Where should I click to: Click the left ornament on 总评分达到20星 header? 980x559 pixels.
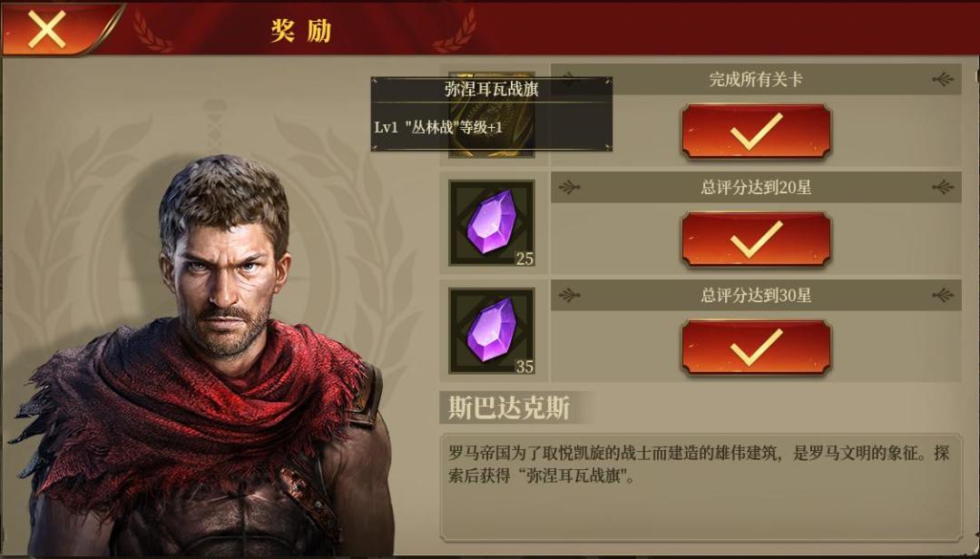click(569, 187)
